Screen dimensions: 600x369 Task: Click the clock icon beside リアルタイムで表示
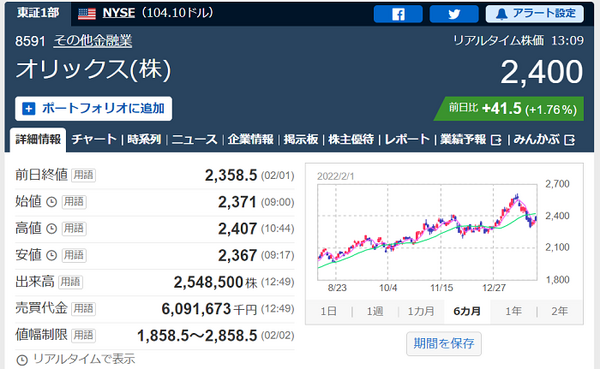click(22, 360)
